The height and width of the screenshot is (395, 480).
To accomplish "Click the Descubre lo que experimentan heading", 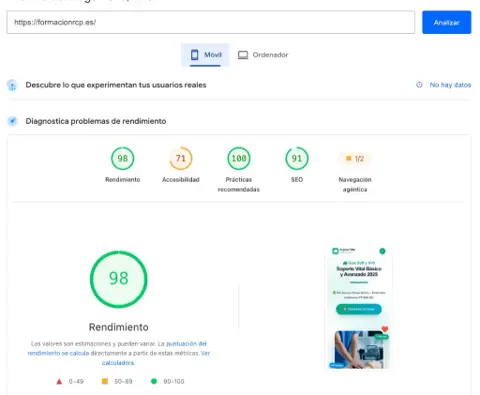I will (x=116, y=85).
